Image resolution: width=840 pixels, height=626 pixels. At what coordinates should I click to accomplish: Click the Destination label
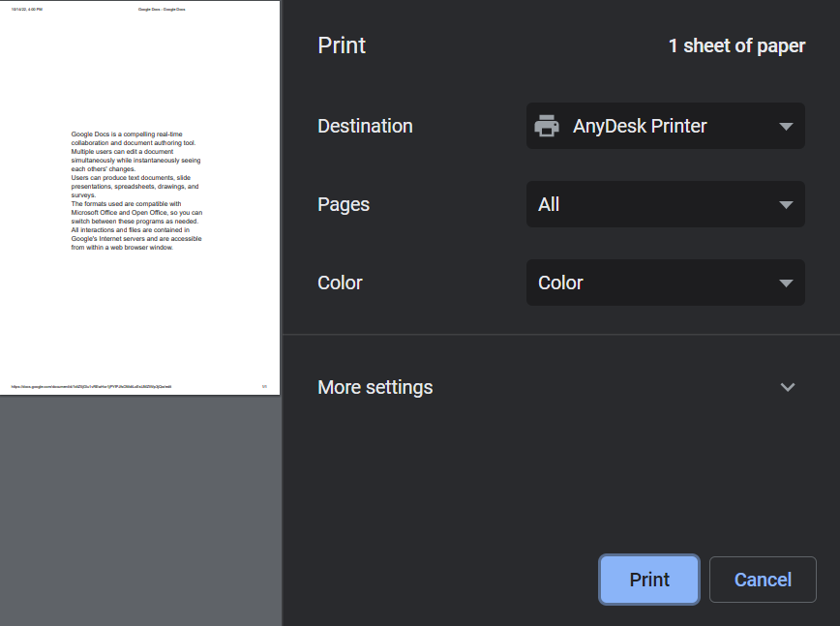[365, 126]
